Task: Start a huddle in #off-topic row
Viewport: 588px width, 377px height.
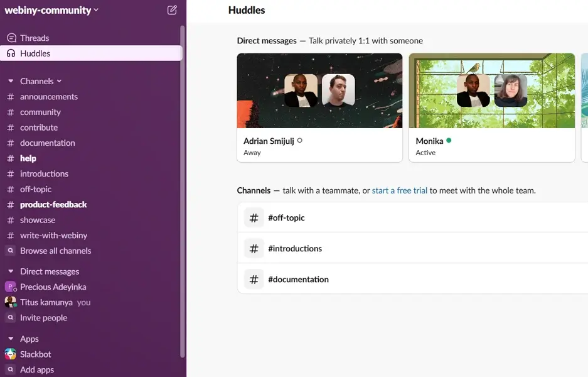Action: pos(412,217)
